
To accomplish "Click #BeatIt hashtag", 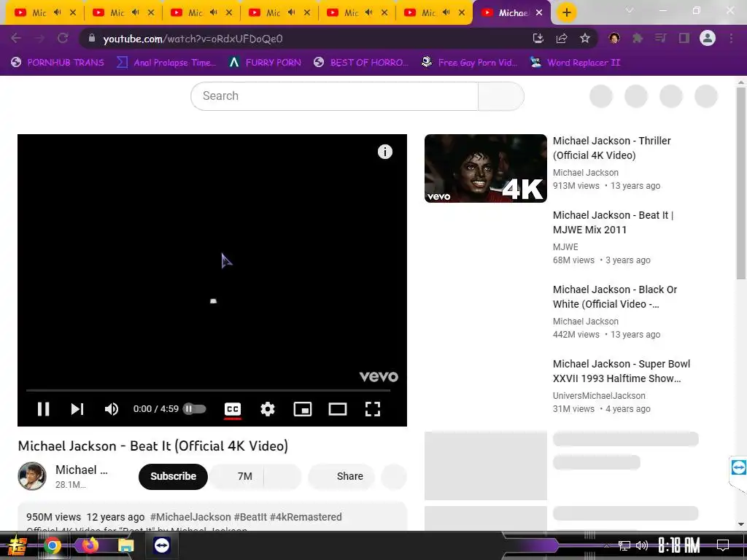I will pyautogui.click(x=250, y=517).
